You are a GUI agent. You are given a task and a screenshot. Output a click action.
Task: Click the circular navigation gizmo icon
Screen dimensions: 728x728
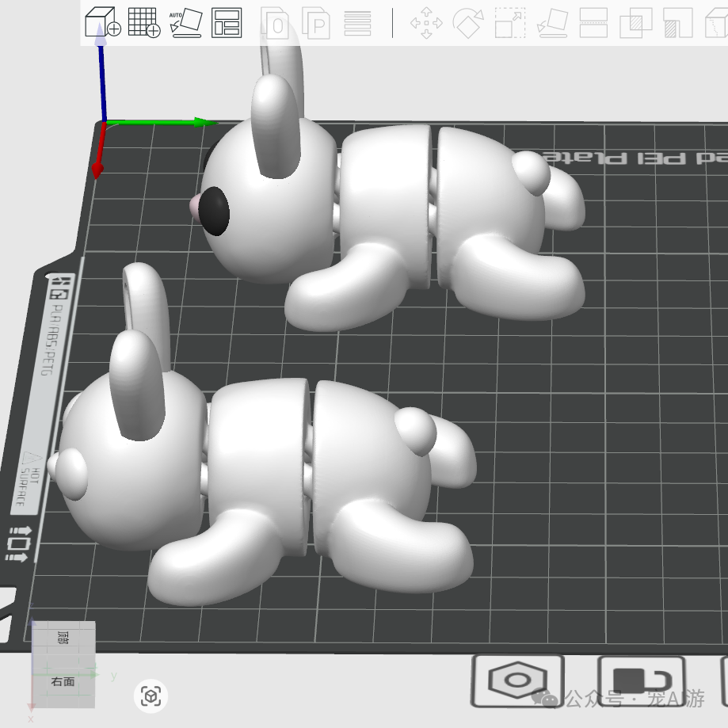(151, 696)
